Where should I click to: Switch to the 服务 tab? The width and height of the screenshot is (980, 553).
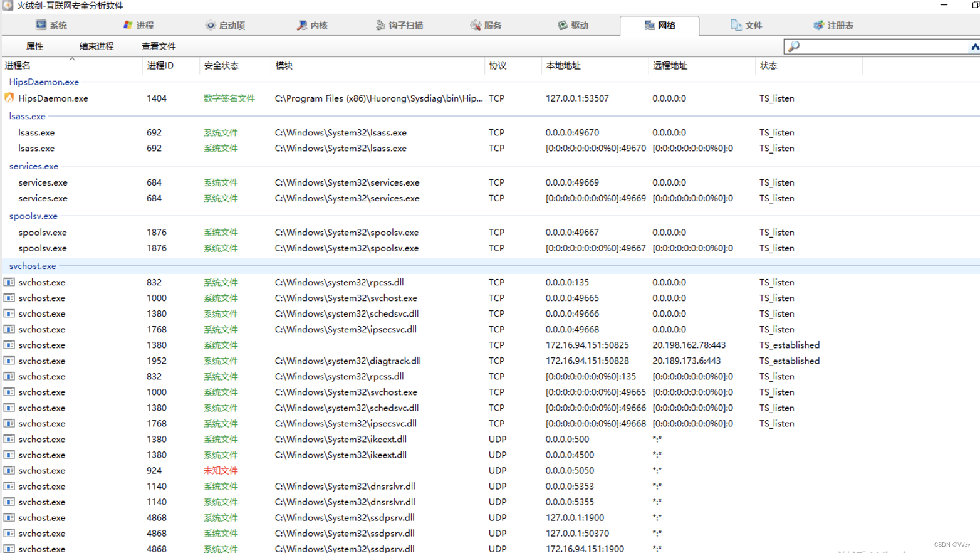(486, 25)
